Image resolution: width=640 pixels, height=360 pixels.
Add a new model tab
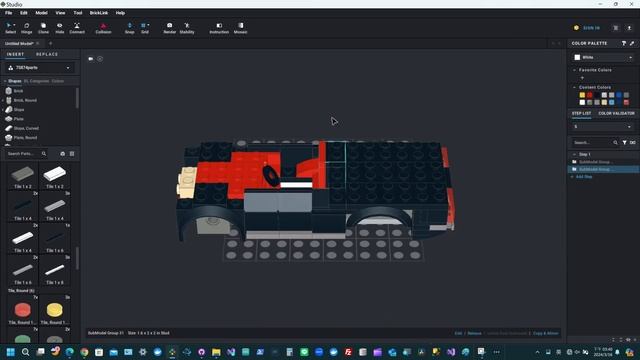pyautogui.click(x=51, y=43)
